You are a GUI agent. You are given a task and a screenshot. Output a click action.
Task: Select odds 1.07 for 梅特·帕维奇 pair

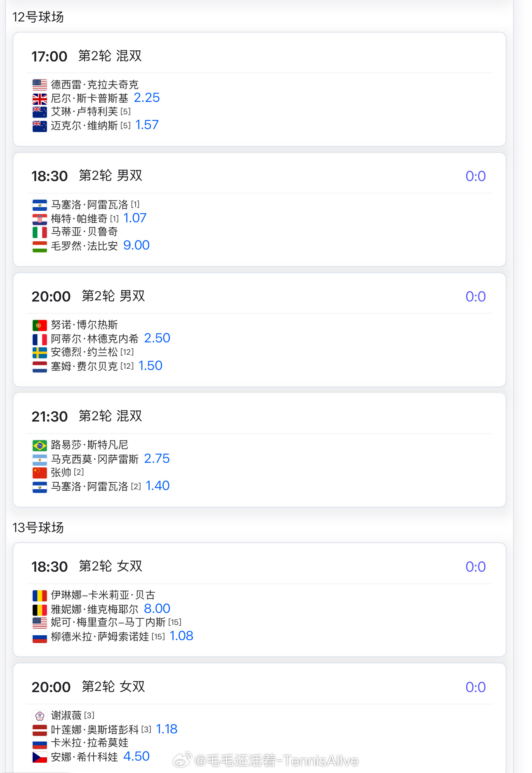click(135, 218)
